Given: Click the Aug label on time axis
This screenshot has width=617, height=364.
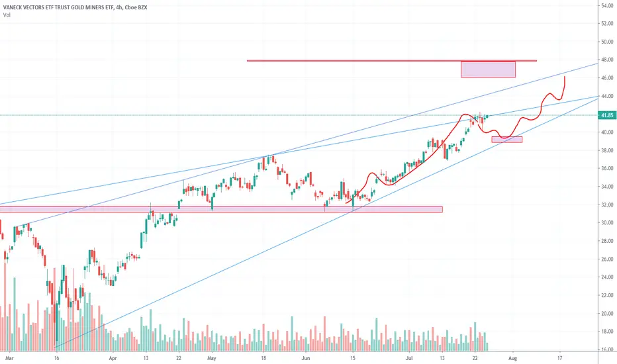Looking at the screenshot, I should (x=512, y=358).
